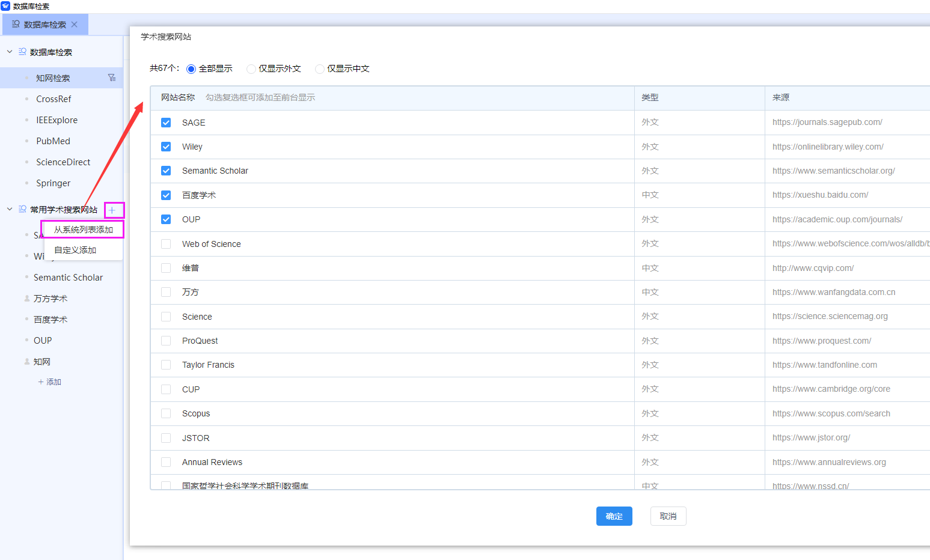Click the tandfonline.com source URL
930x560 pixels.
click(825, 365)
